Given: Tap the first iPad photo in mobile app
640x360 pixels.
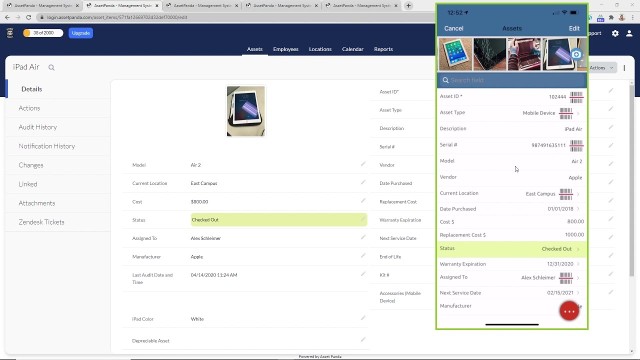Looking at the screenshot, I should pos(455,54).
